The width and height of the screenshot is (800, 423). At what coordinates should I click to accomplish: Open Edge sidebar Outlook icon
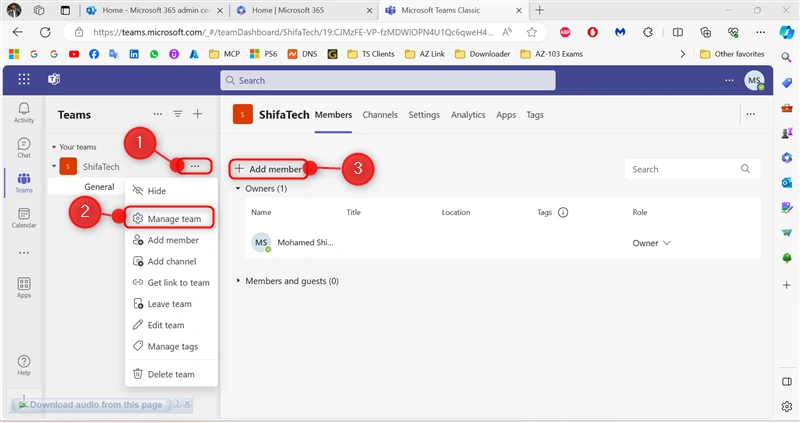click(787, 182)
